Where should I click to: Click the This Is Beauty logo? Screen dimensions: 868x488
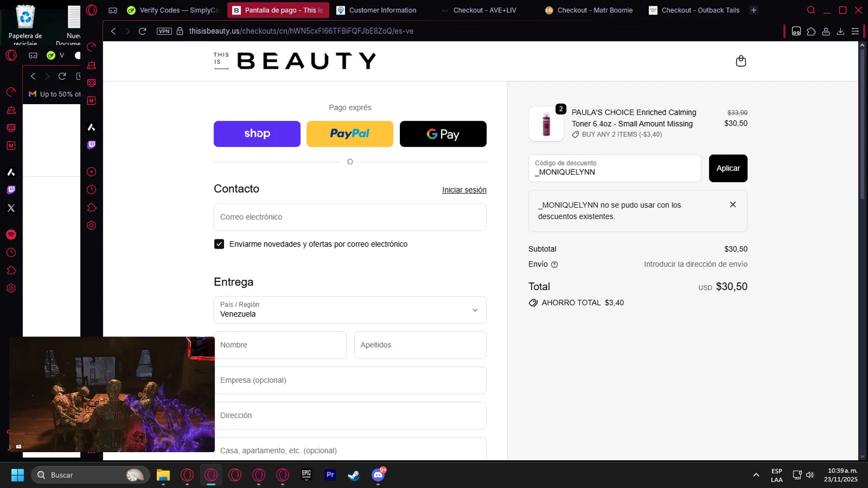(x=295, y=61)
